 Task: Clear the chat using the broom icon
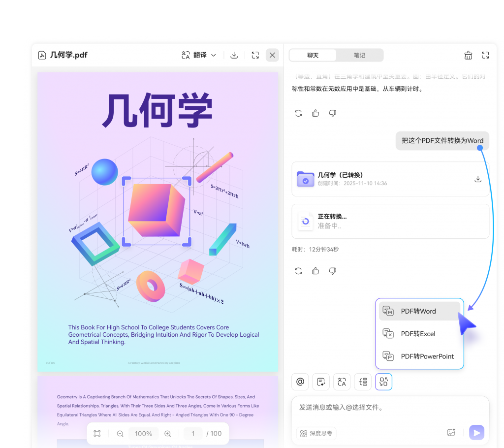468,55
